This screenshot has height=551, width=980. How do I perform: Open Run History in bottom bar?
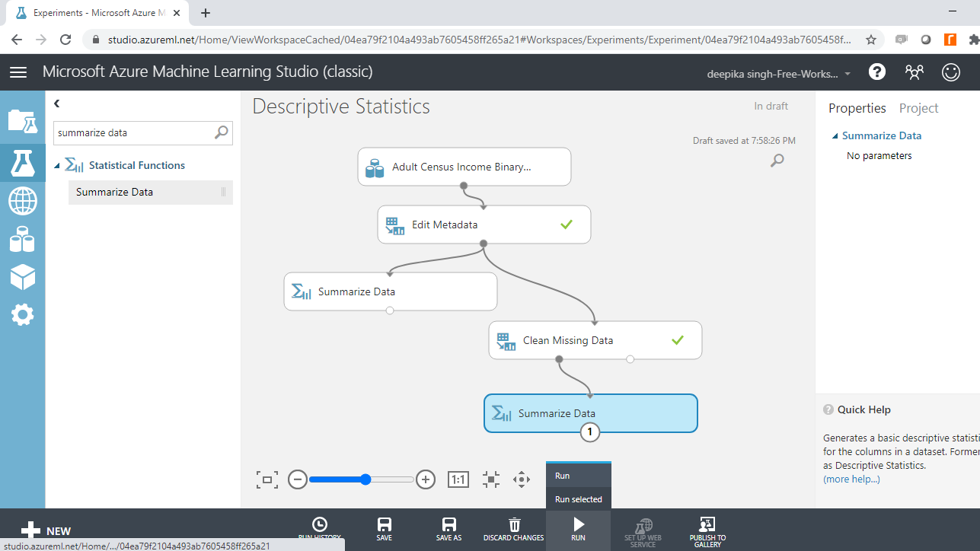click(320, 529)
